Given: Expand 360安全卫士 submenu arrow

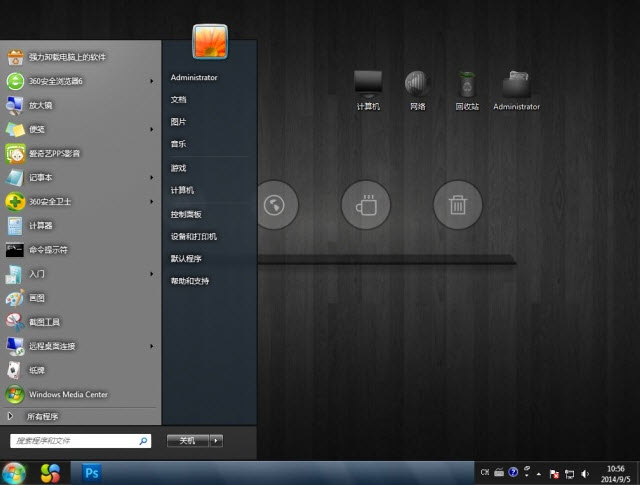Looking at the screenshot, I should (x=152, y=202).
